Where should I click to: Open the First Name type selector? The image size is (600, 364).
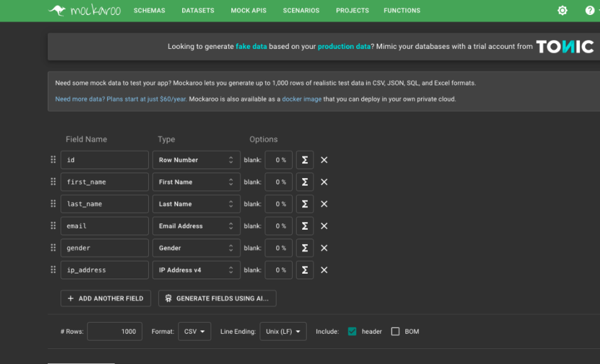point(196,182)
